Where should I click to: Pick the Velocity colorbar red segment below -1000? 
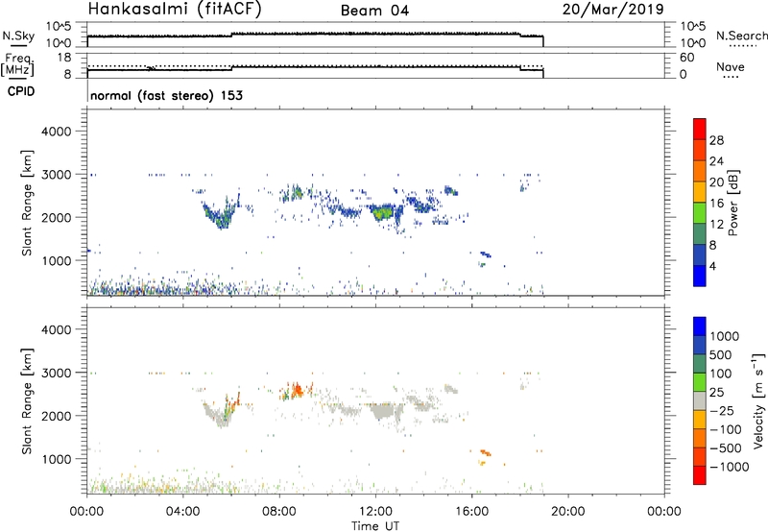point(700,475)
